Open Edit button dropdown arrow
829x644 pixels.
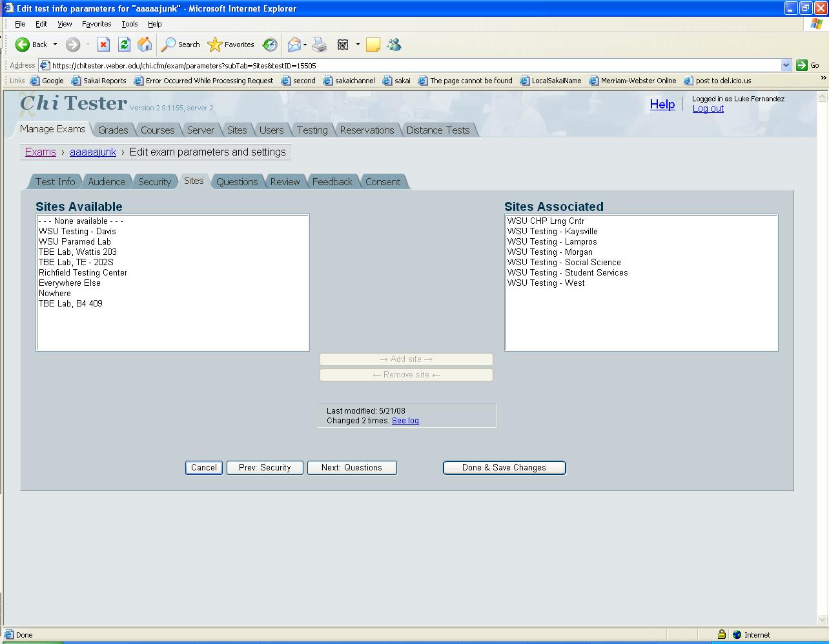[x=358, y=45]
